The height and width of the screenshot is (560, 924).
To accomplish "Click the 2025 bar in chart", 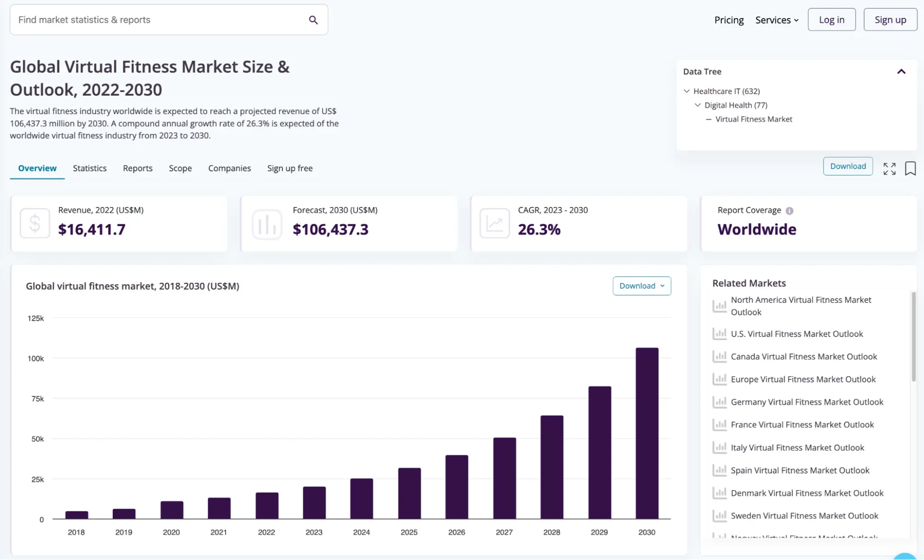I will click(409, 493).
